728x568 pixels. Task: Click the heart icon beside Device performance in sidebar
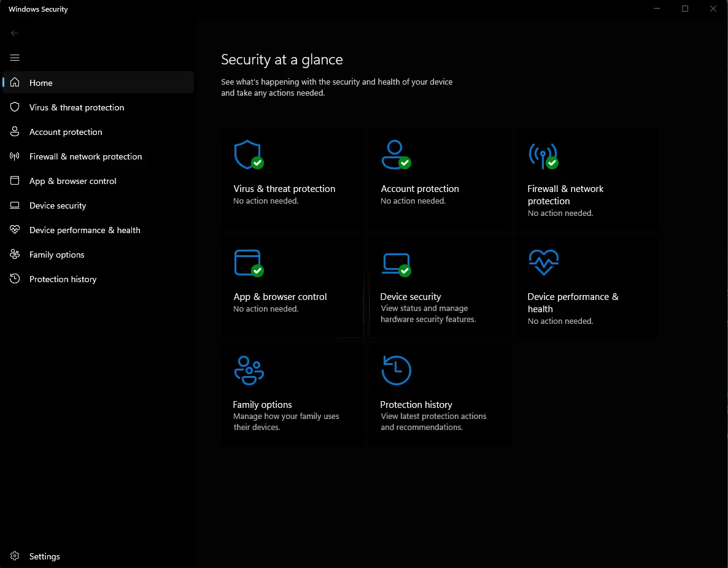(15, 229)
